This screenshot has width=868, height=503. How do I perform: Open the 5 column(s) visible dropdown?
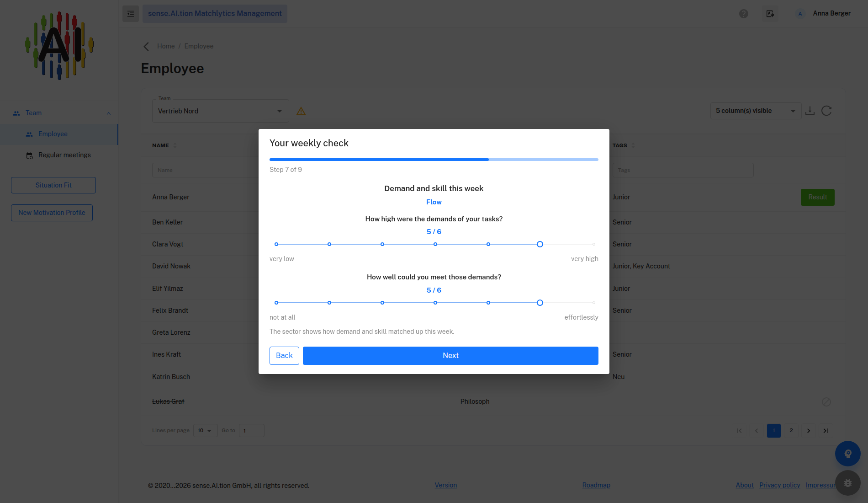pos(756,111)
